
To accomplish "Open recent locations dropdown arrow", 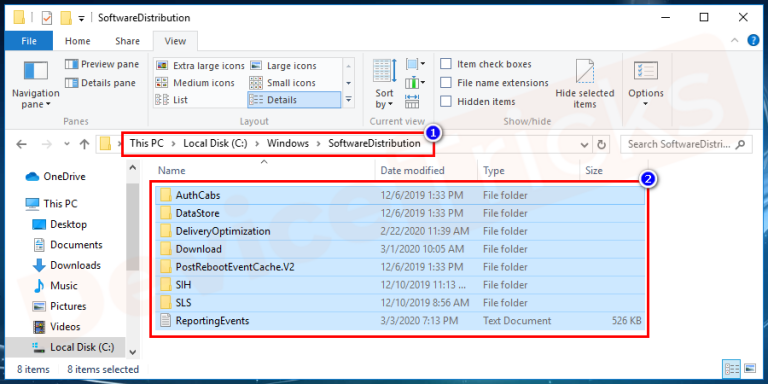I will coord(67,144).
